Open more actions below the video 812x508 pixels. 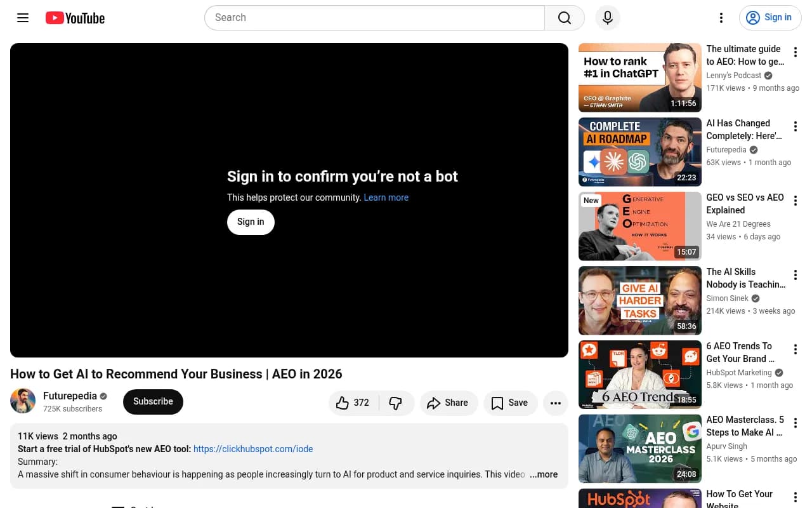pyautogui.click(x=556, y=403)
